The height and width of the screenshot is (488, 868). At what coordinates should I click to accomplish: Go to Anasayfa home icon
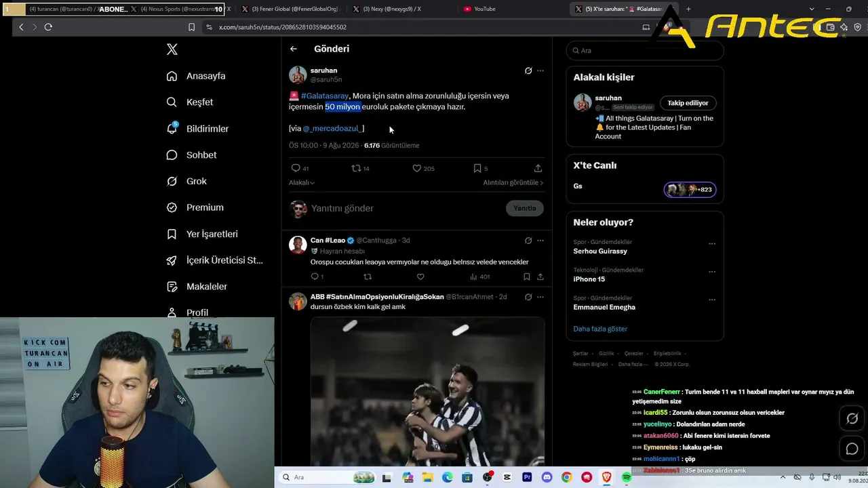point(172,76)
